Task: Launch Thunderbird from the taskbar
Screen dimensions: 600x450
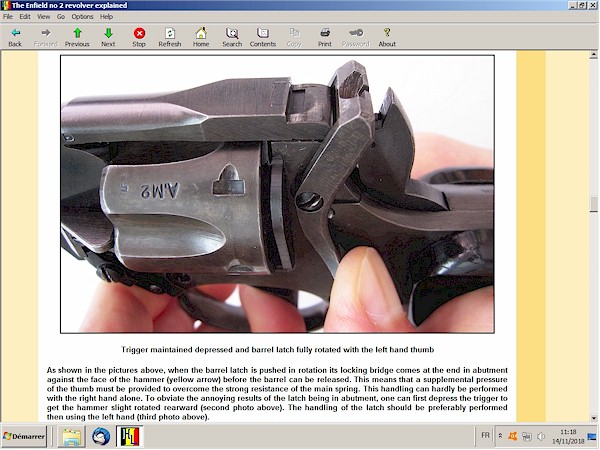Action: coord(101,436)
